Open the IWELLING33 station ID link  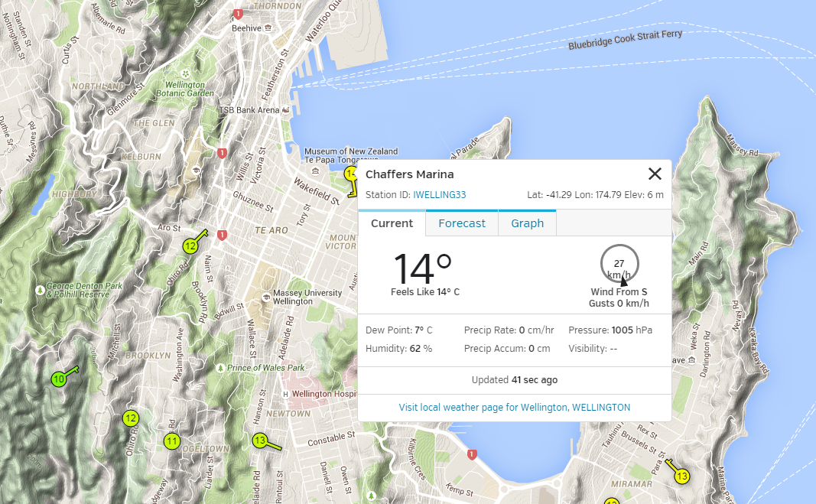point(440,194)
